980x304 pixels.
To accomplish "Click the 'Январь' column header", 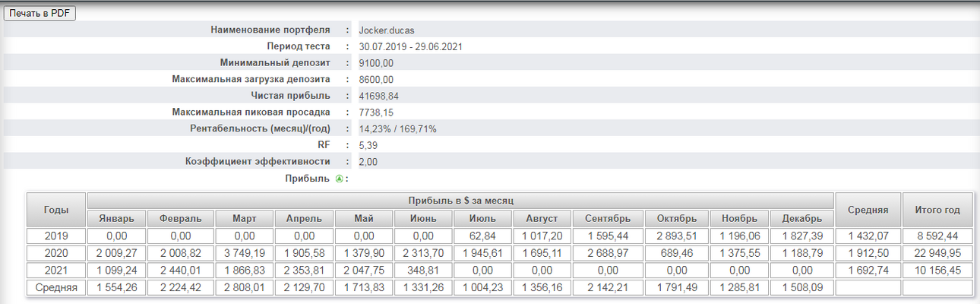I will [117, 219].
